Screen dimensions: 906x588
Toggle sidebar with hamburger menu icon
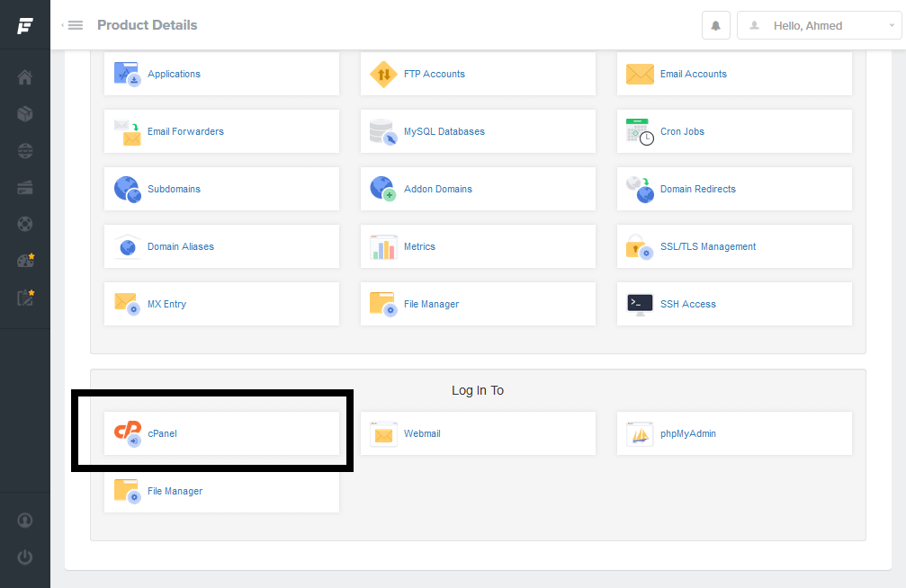[75, 25]
